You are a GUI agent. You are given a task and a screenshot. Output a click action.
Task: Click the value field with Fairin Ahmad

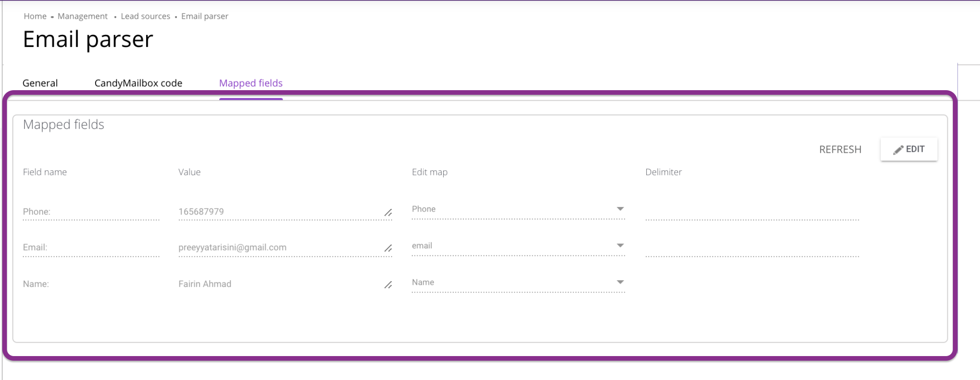pyautogui.click(x=285, y=284)
